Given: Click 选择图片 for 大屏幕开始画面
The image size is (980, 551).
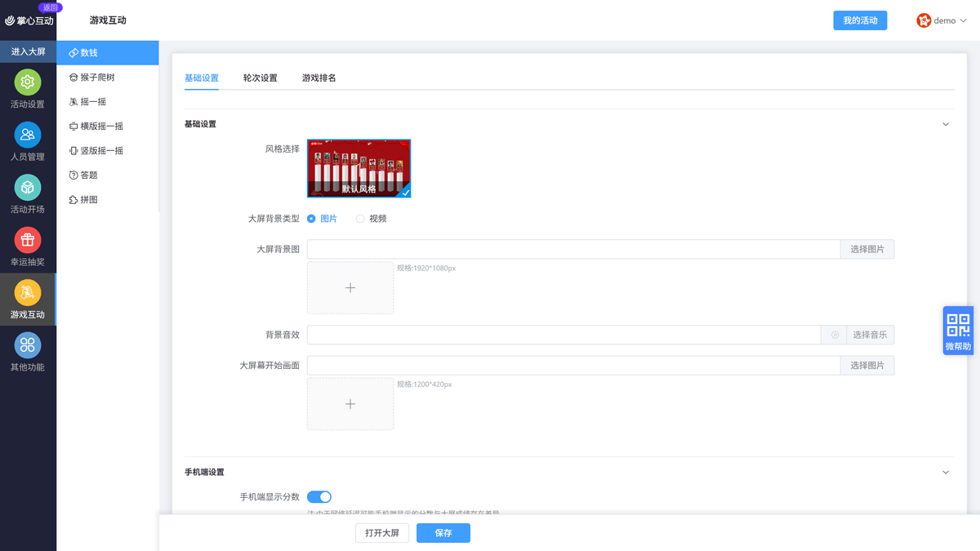Looking at the screenshot, I should point(867,365).
